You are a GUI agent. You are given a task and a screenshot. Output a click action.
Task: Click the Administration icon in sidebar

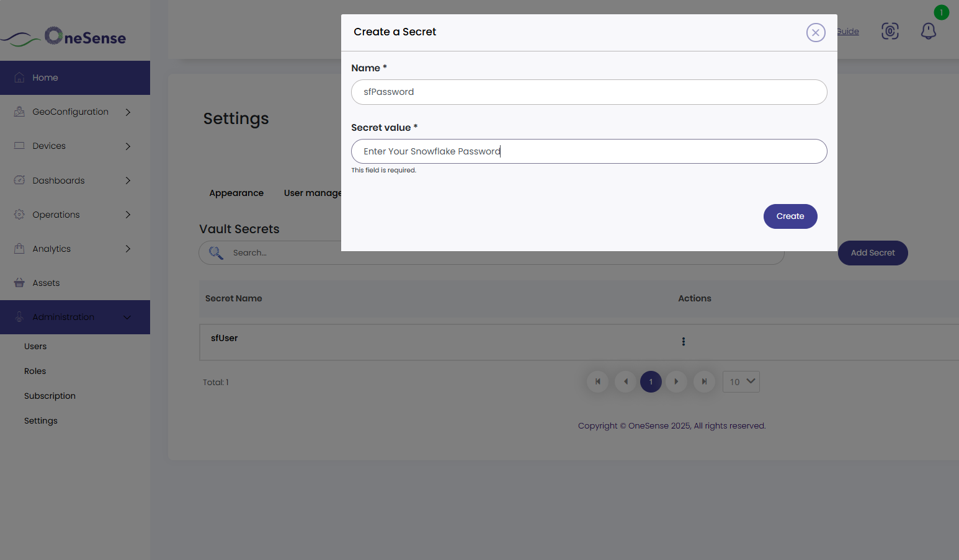tap(19, 317)
